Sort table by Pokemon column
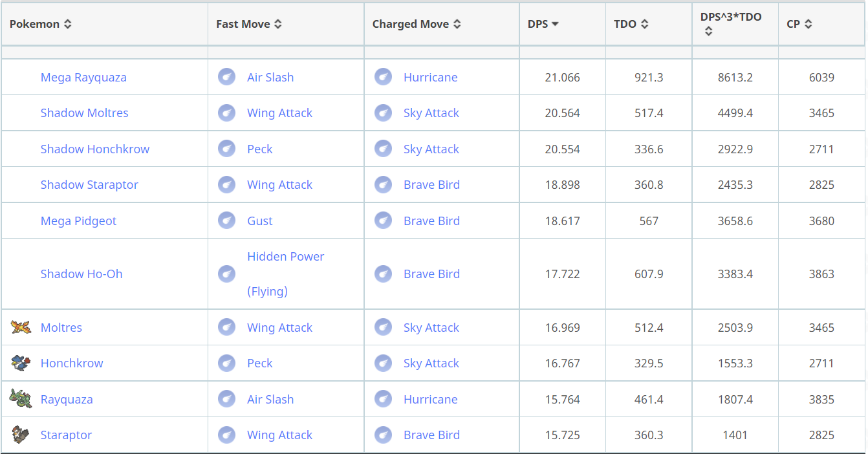The image size is (868, 454). [x=41, y=24]
